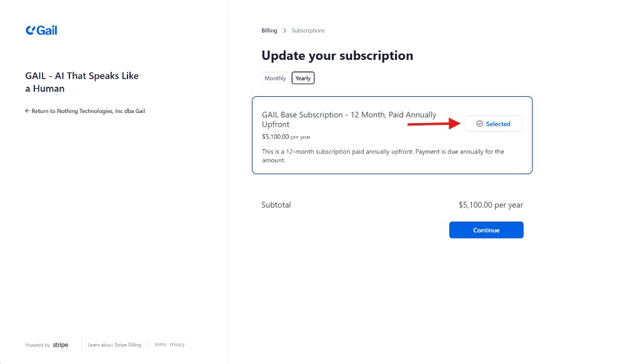
Task: Return to Nothing Technologies, Inc dba Gail
Action: pos(88,111)
